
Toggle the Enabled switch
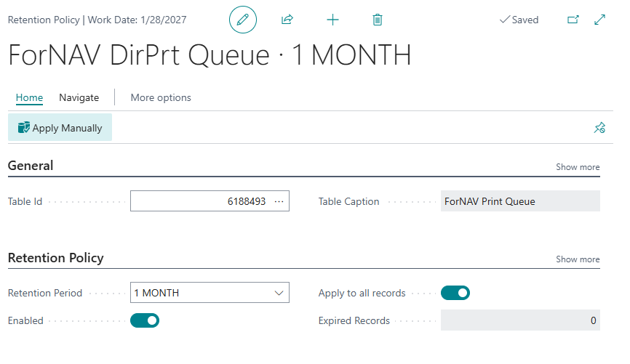145,320
